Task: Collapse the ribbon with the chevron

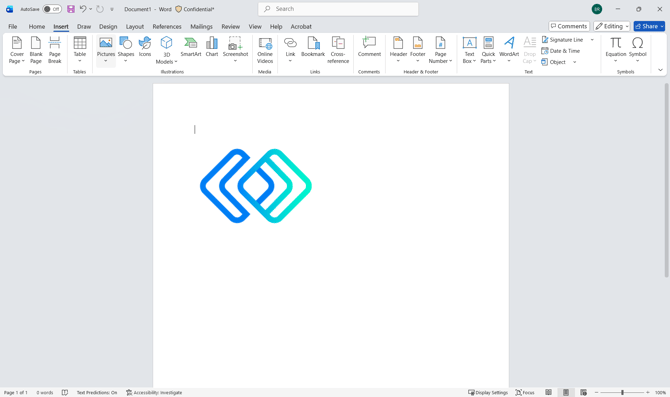Action: click(660, 70)
